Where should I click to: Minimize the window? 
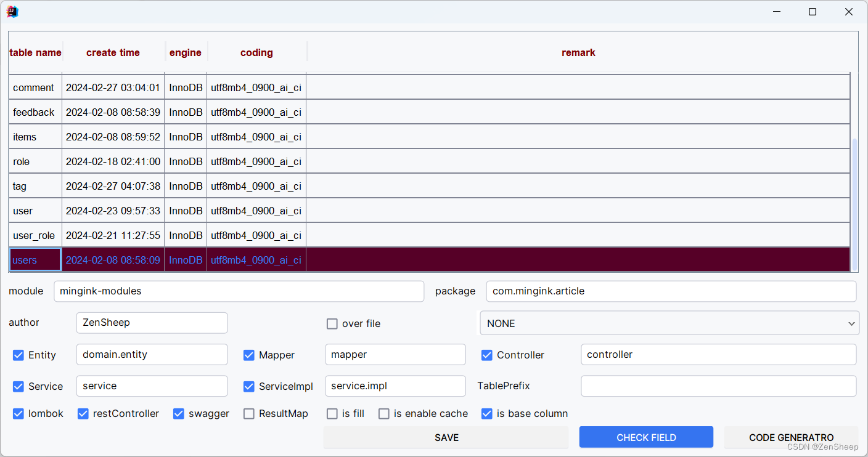(x=777, y=12)
